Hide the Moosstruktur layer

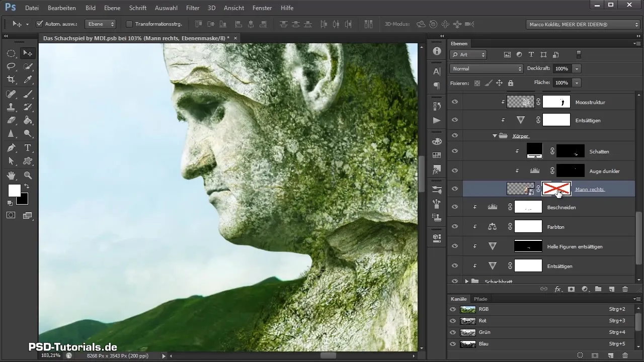(455, 102)
